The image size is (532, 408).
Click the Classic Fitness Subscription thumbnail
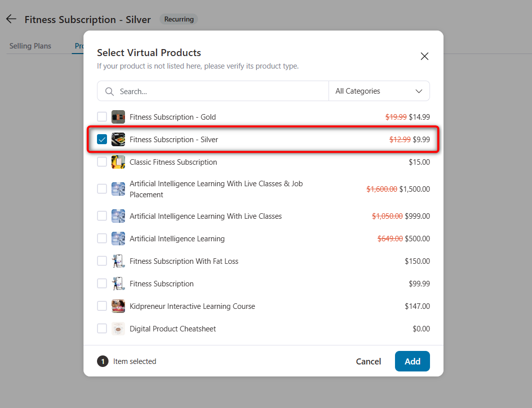[118, 162]
